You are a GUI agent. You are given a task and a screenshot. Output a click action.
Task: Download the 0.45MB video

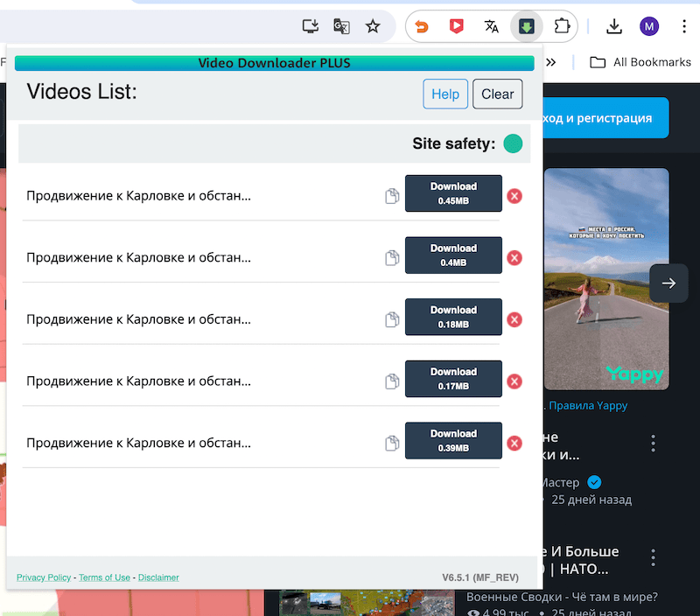click(x=453, y=193)
